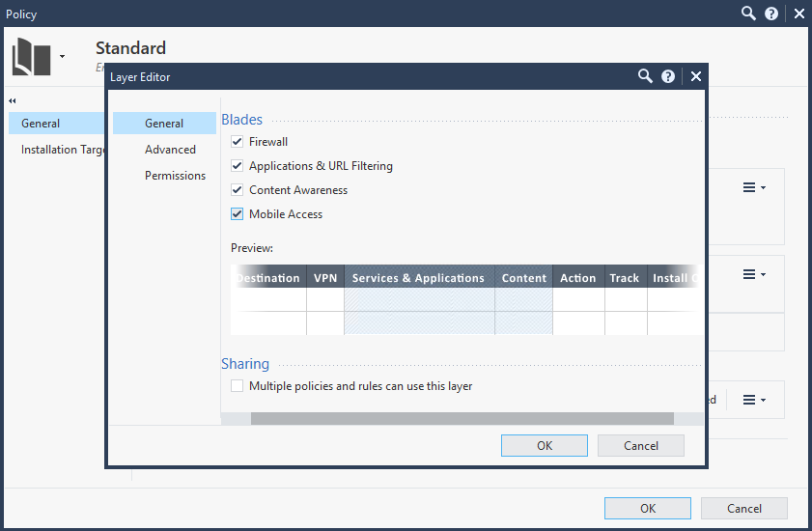
Task: Close the Layer Editor dialog
Action: (x=695, y=76)
